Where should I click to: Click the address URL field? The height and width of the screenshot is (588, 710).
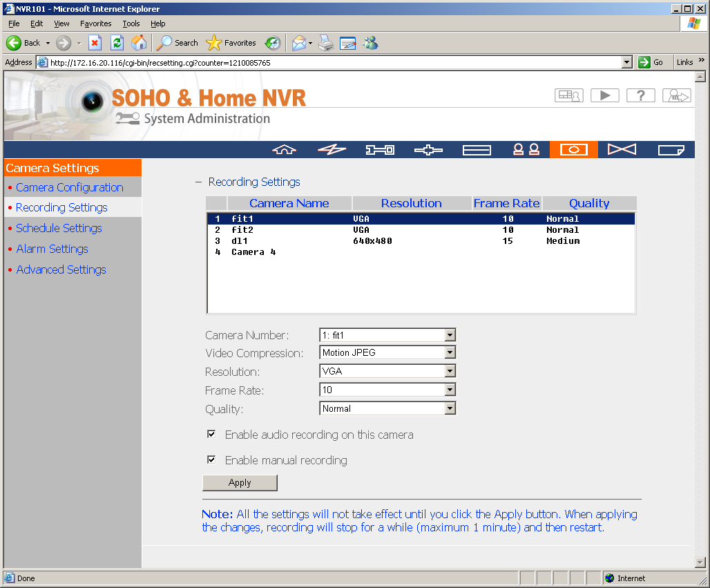334,62
